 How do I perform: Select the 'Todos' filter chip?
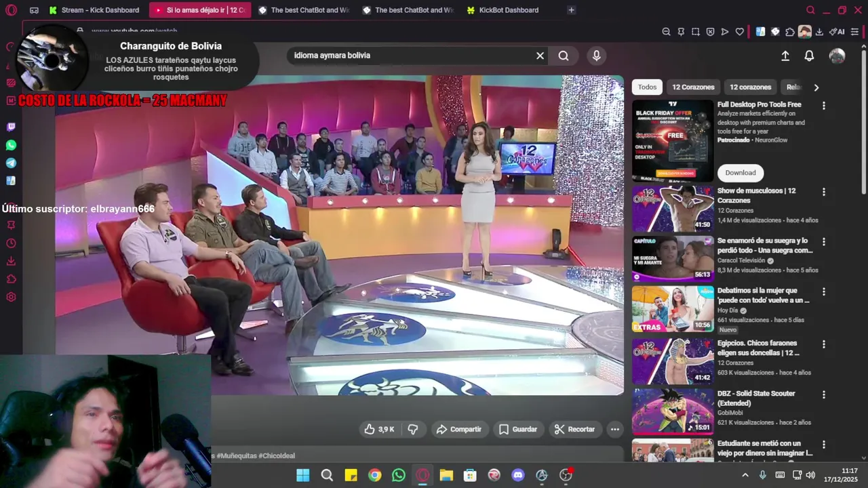coord(647,87)
